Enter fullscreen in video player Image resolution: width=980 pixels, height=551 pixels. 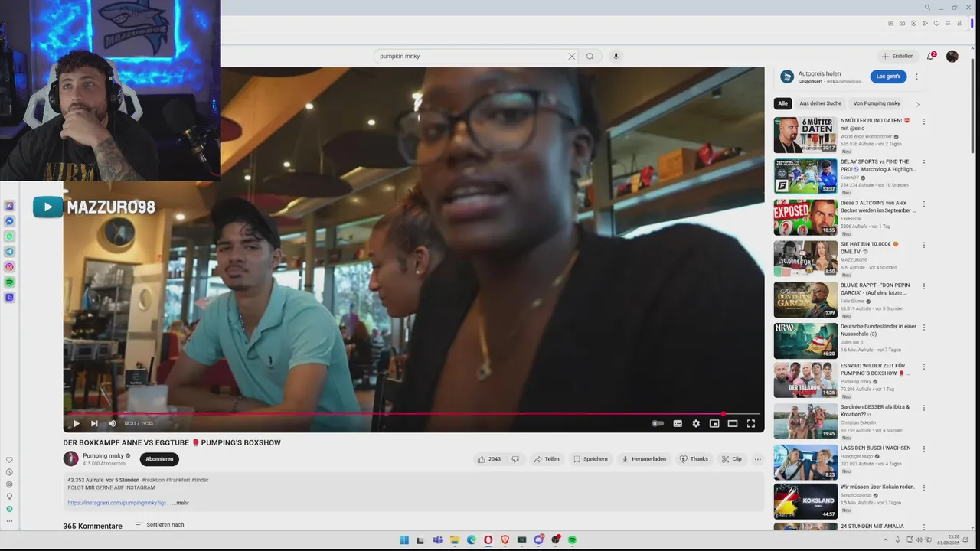pyautogui.click(x=751, y=423)
